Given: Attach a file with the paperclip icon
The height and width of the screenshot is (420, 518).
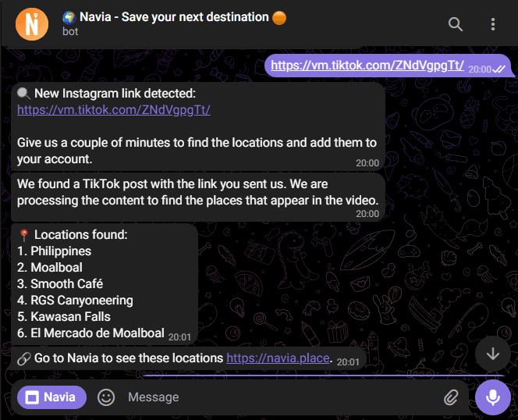Looking at the screenshot, I should 451,397.
